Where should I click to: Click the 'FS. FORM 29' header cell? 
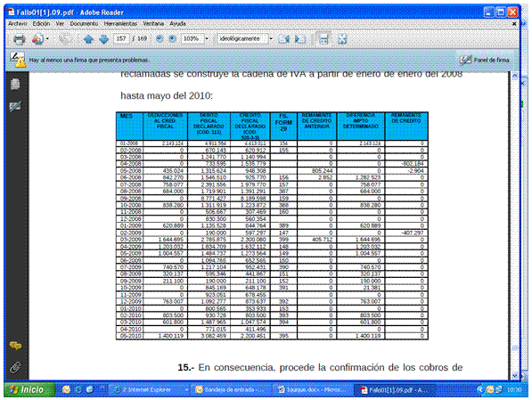pyautogui.click(x=283, y=126)
